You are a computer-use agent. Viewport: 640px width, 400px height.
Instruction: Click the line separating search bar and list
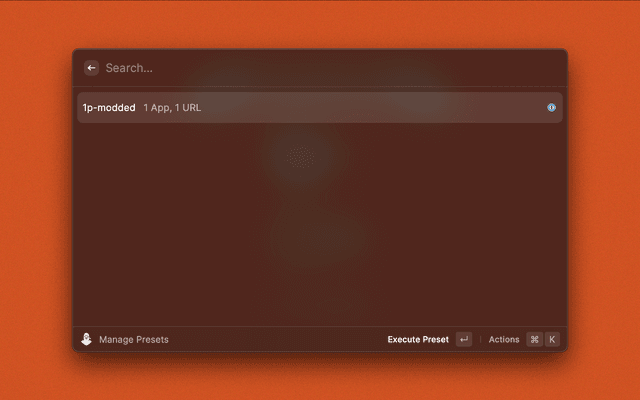tap(320, 87)
